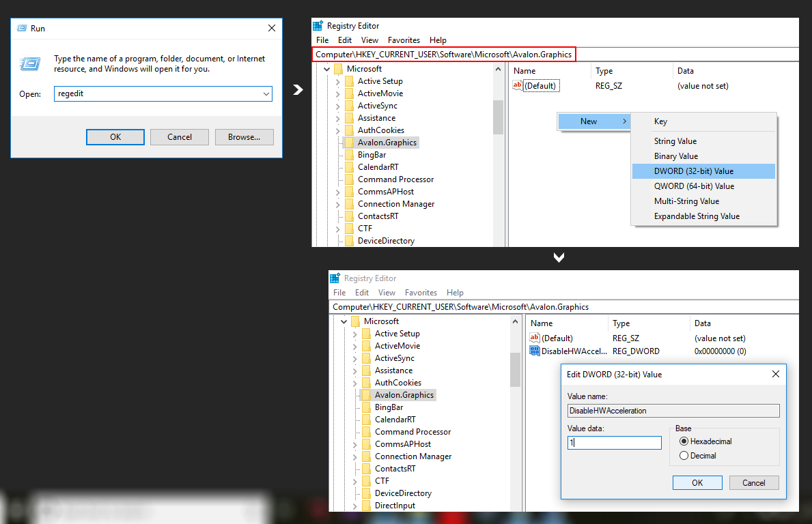Close the Edit DWORD (32-bit) Value dialog
Image resolution: width=812 pixels, height=524 pixels.
pos(776,374)
